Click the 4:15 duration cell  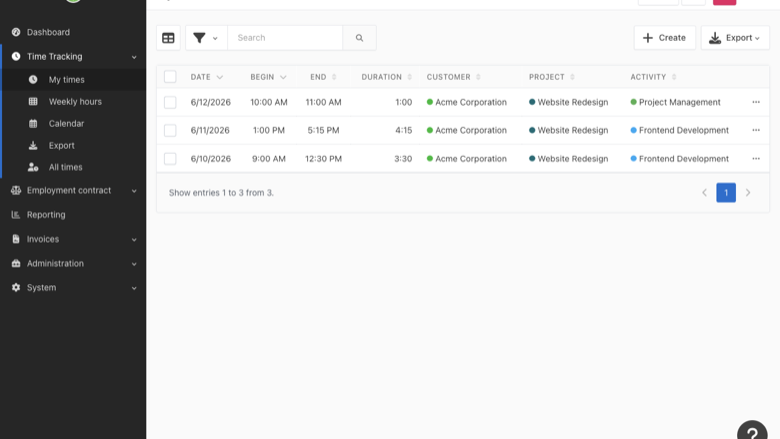(403, 130)
